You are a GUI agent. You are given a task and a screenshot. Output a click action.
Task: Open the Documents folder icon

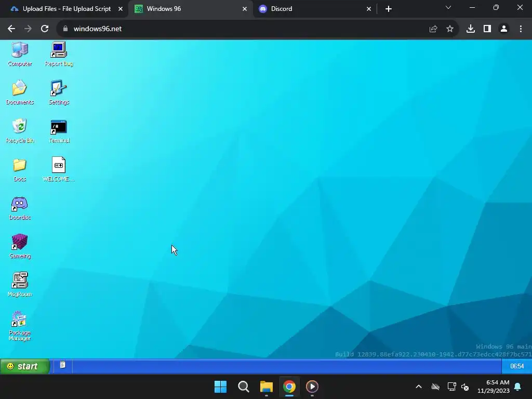(20, 92)
